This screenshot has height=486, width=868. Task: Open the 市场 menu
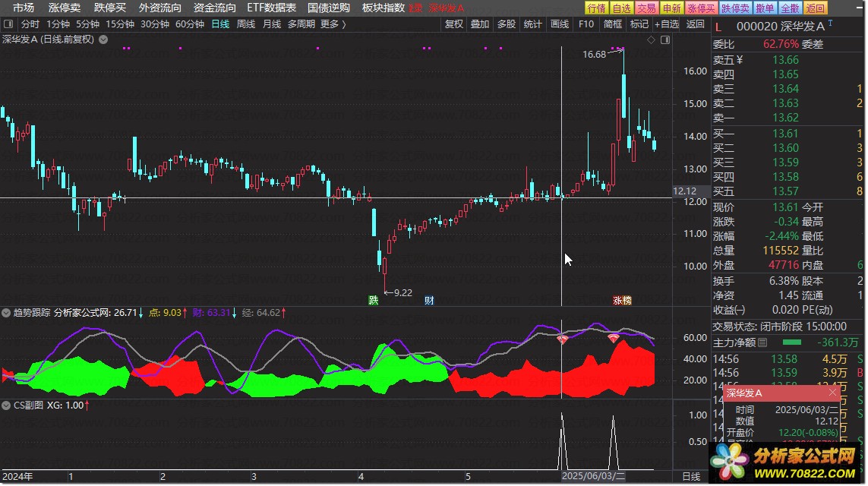(24, 8)
